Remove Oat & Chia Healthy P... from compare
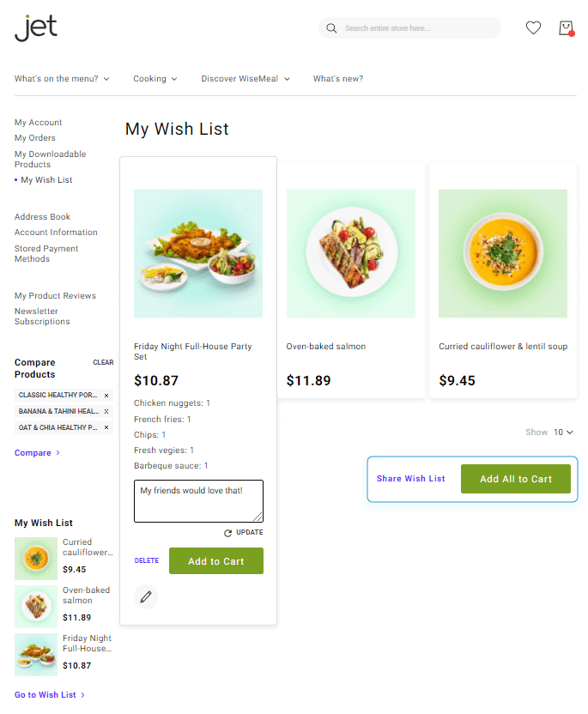The height and width of the screenshot is (714, 588). [x=106, y=427]
